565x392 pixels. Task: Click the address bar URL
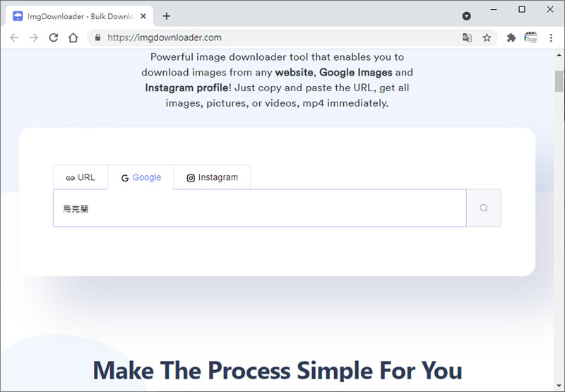click(x=165, y=37)
